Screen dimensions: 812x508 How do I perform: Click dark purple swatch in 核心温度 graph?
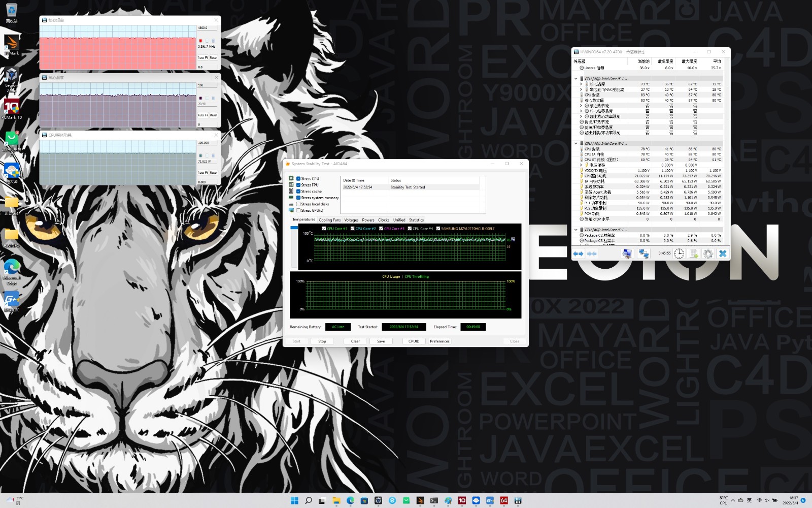[x=200, y=98]
